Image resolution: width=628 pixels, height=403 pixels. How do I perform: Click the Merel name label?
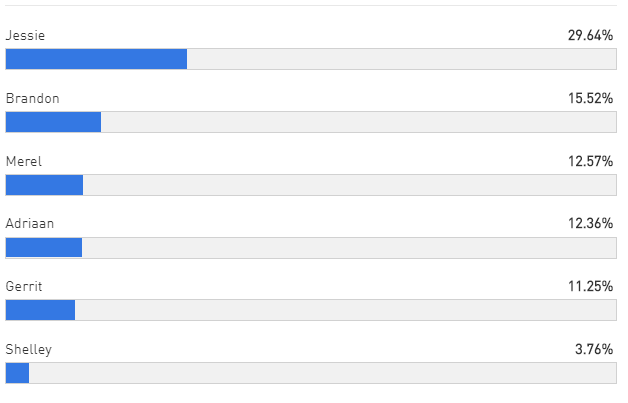pyautogui.click(x=24, y=161)
